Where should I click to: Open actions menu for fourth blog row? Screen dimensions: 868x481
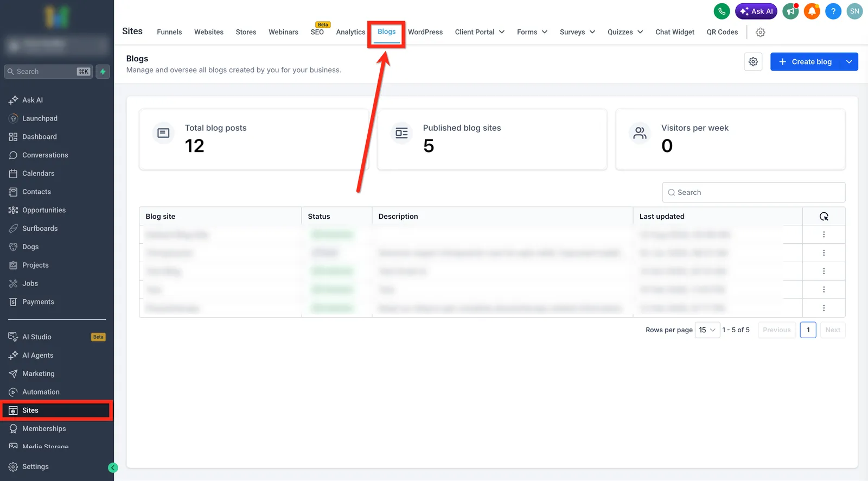click(x=824, y=289)
